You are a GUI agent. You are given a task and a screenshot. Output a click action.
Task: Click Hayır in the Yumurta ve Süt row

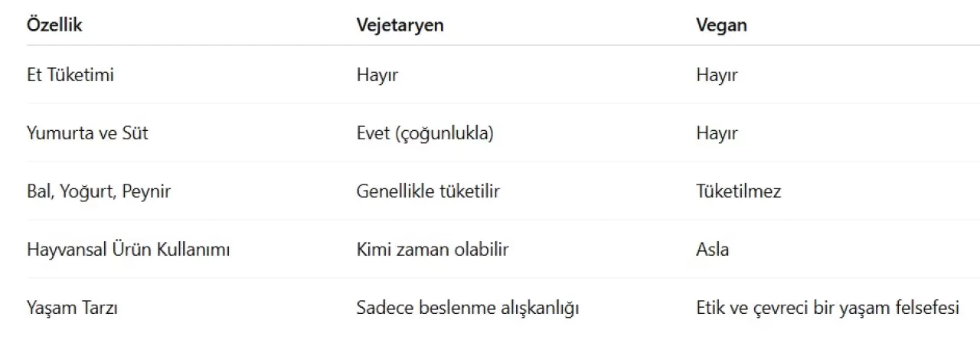tap(717, 133)
